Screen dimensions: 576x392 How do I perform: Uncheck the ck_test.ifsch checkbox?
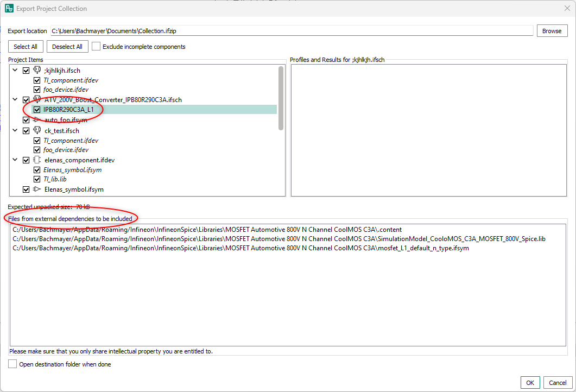pyautogui.click(x=26, y=131)
